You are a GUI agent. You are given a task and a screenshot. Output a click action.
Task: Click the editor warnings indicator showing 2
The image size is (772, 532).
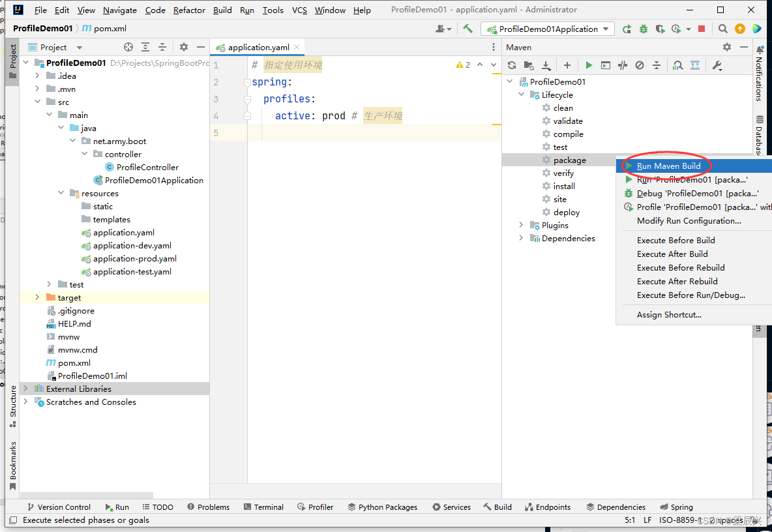click(x=464, y=65)
